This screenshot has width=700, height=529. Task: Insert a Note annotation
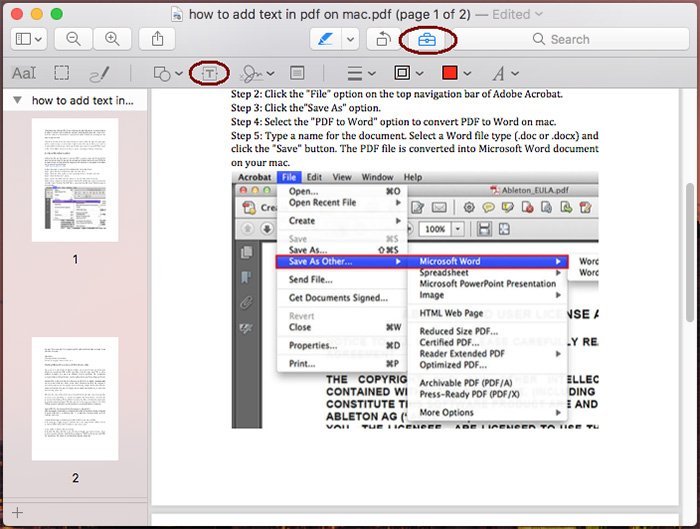pyautogui.click(x=297, y=73)
